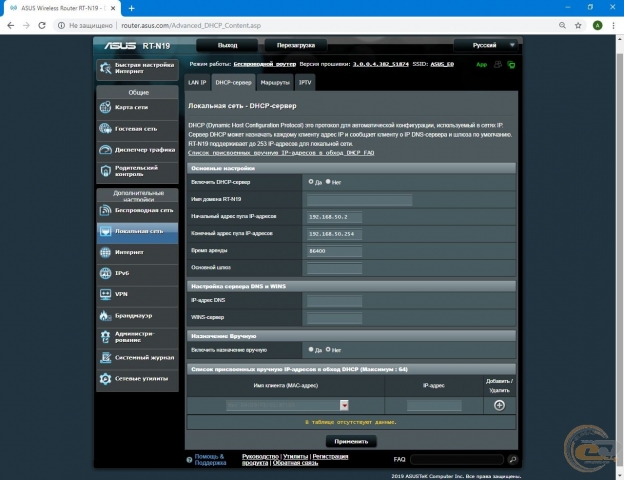
Task: Disable DHCP server with Нет radio
Action: click(x=328, y=181)
